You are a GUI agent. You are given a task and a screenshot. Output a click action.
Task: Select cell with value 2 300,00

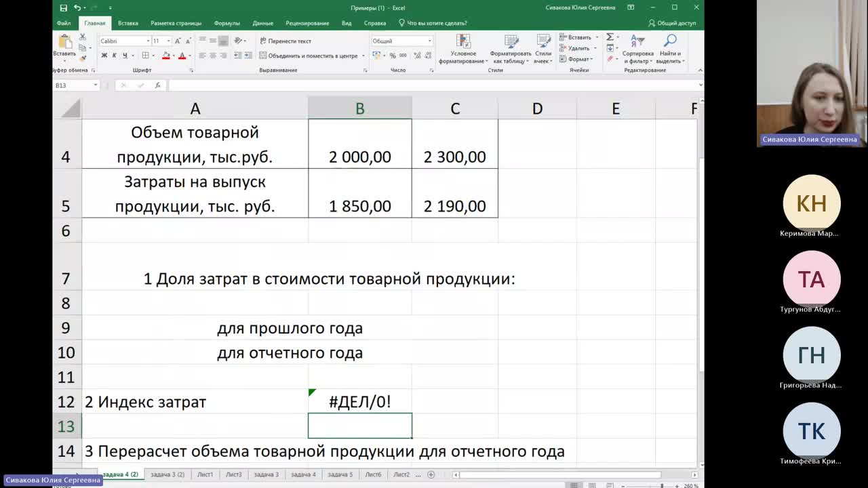click(x=455, y=144)
